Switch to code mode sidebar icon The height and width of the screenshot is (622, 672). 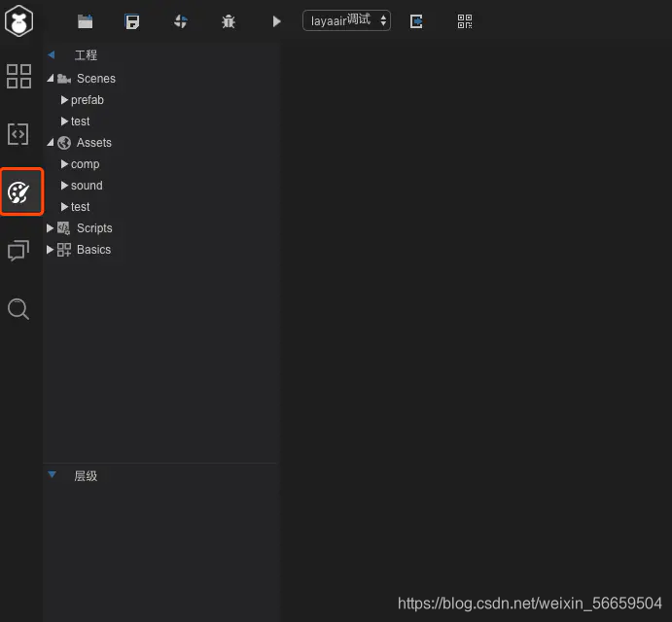tap(18, 134)
